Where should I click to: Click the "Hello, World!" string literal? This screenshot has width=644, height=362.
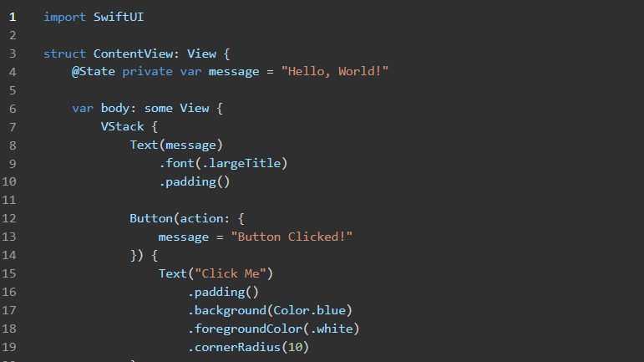[x=335, y=72]
